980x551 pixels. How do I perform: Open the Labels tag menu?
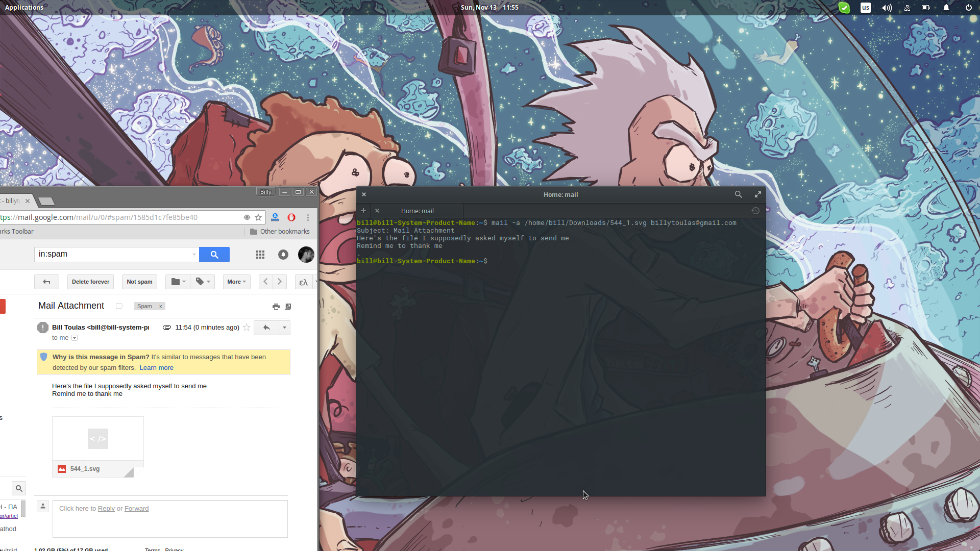pyautogui.click(x=203, y=282)
